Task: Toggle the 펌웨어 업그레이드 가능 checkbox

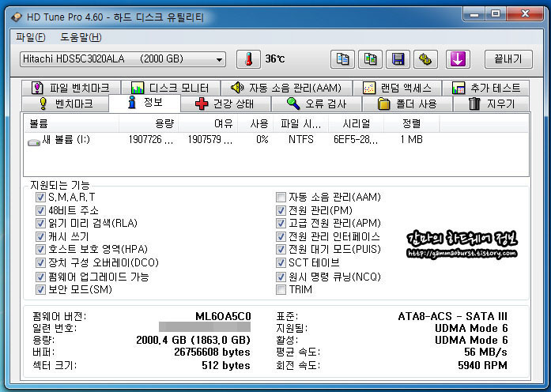Action: point(40,277)
